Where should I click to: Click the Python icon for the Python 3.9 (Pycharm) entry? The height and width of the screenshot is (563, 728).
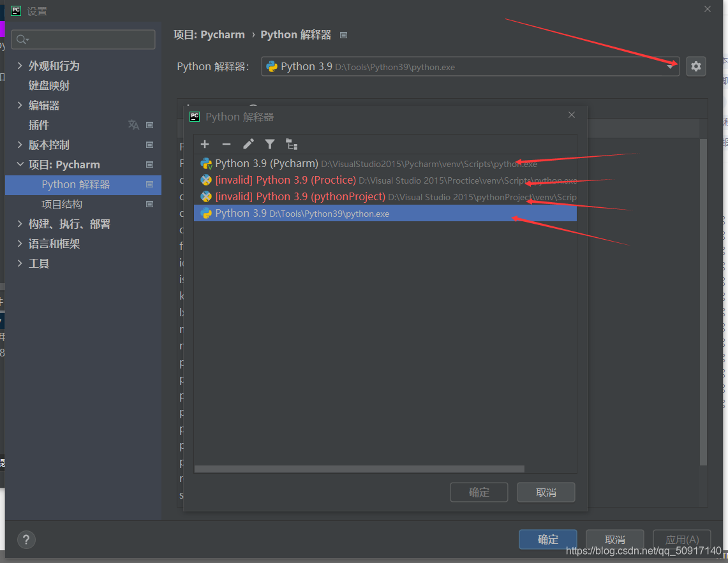[x=206, y=164]
